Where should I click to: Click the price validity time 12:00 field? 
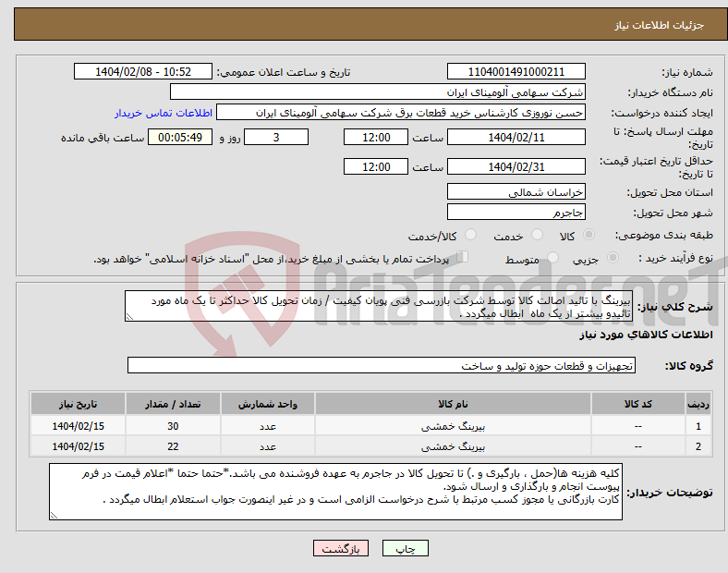click(376, 166)
